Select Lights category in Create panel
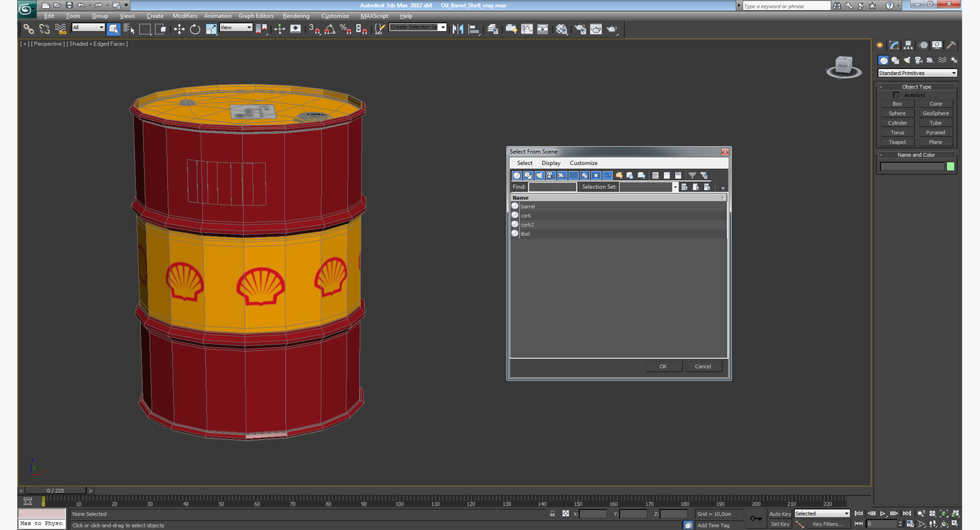The width and height of the screenshot is (980, 530). click(x=906, y=60)
